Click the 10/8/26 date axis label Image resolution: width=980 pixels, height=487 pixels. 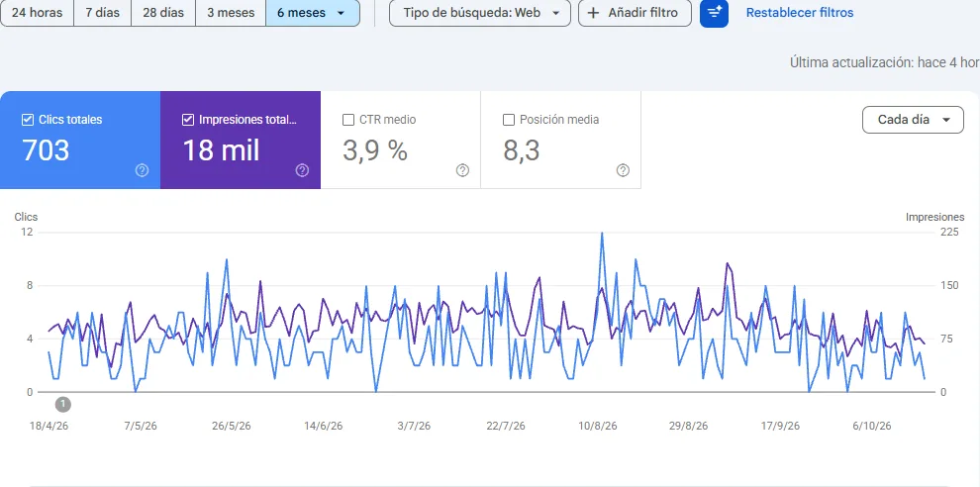coord(598,426)
